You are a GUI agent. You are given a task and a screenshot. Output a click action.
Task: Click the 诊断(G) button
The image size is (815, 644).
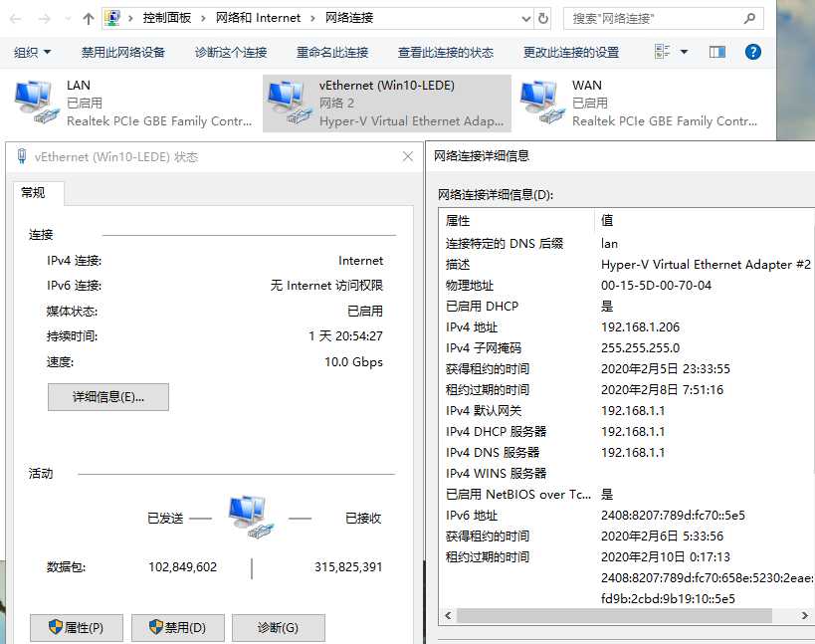pos(278,627)
